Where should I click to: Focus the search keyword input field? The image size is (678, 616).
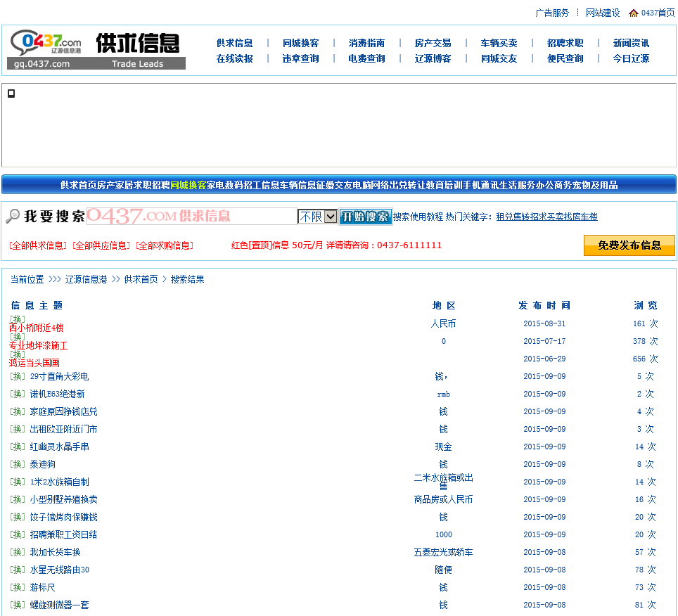(191, 216)
